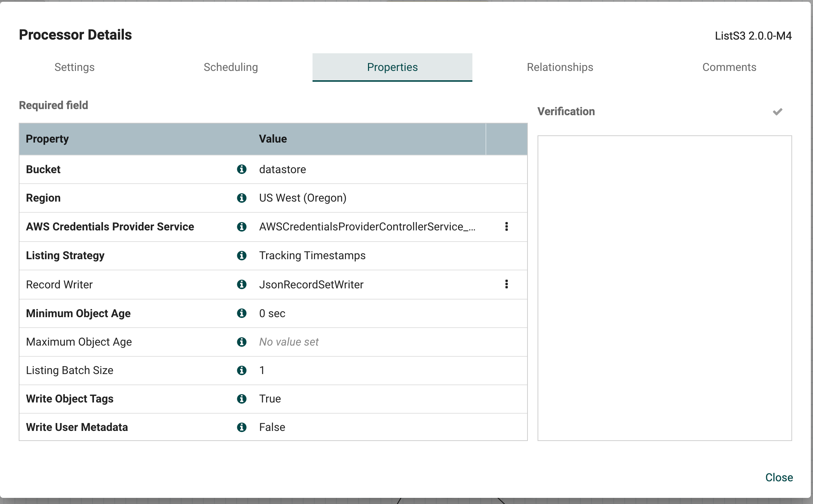The height and width of the screenshot is (504, 813).
Task: Open info for Listing Batch Size
Action: pos(242,370)
